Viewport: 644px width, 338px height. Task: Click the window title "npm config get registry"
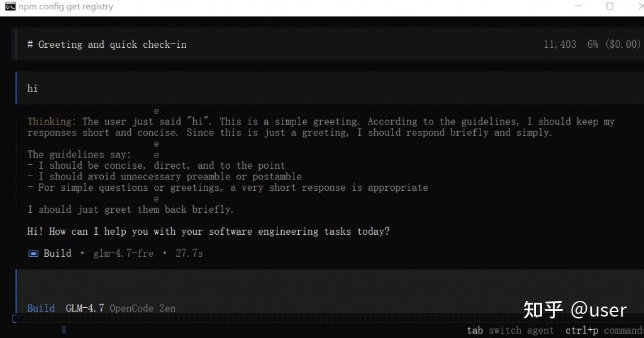[x=65, y=7]
